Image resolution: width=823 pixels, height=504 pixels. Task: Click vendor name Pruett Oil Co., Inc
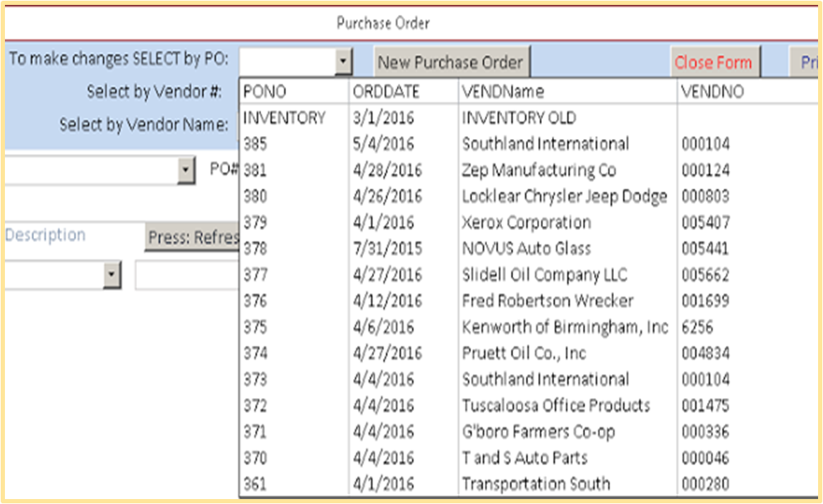(x=524, y=354)
